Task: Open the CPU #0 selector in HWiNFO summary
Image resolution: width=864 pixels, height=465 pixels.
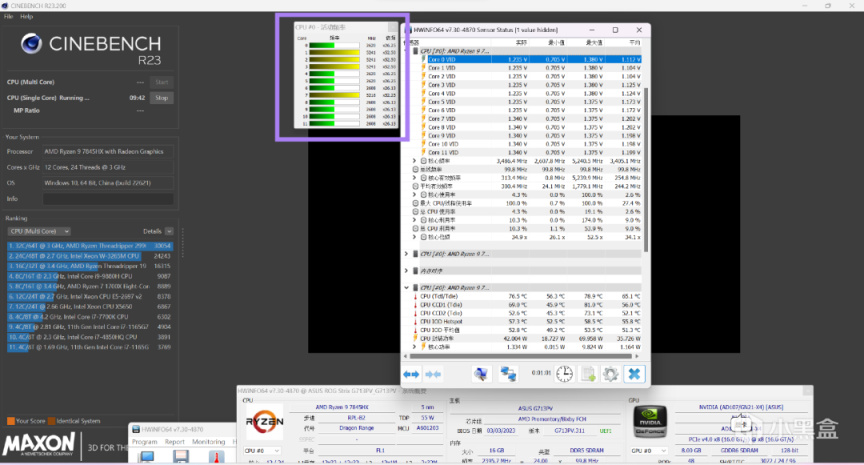Action: coord(263,451)
